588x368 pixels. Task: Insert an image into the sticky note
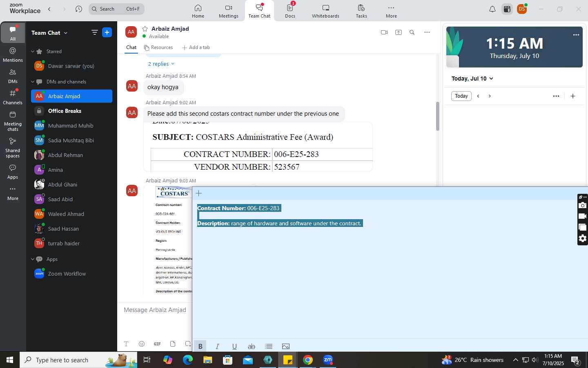(x=286, y=346)
